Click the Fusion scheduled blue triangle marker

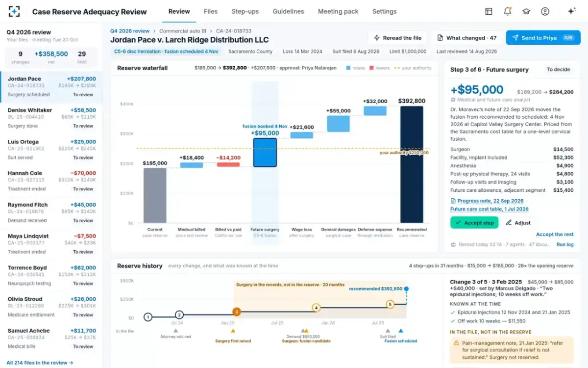pyautogui.click(x=401, y=331)
